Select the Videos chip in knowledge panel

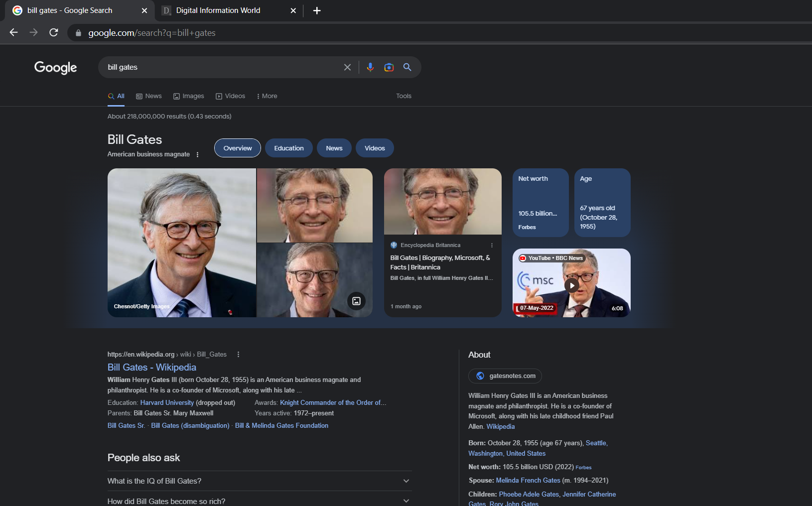click(375, 148)
